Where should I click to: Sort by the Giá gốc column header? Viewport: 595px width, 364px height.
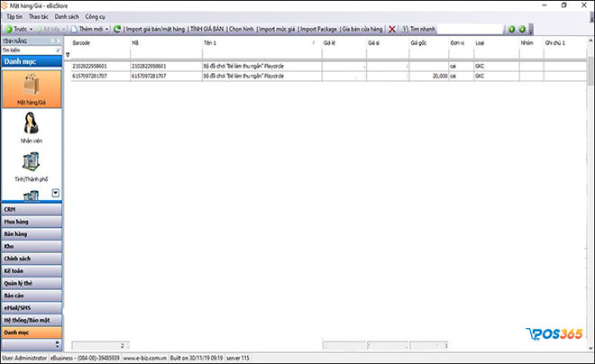tap(429, 43)
